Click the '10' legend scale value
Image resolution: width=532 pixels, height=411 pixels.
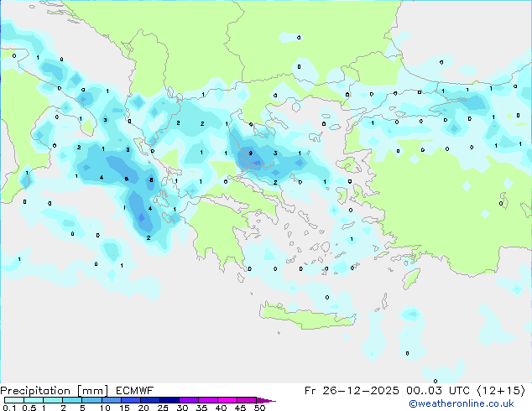105,408
